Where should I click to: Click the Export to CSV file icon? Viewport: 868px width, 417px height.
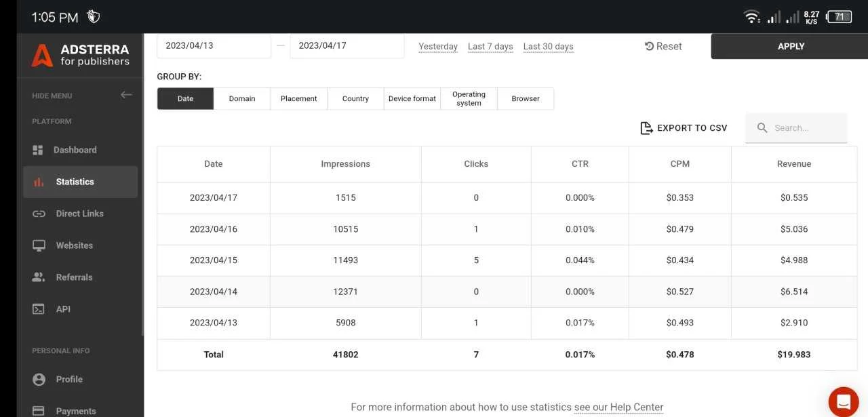click(x=646, y=128)
